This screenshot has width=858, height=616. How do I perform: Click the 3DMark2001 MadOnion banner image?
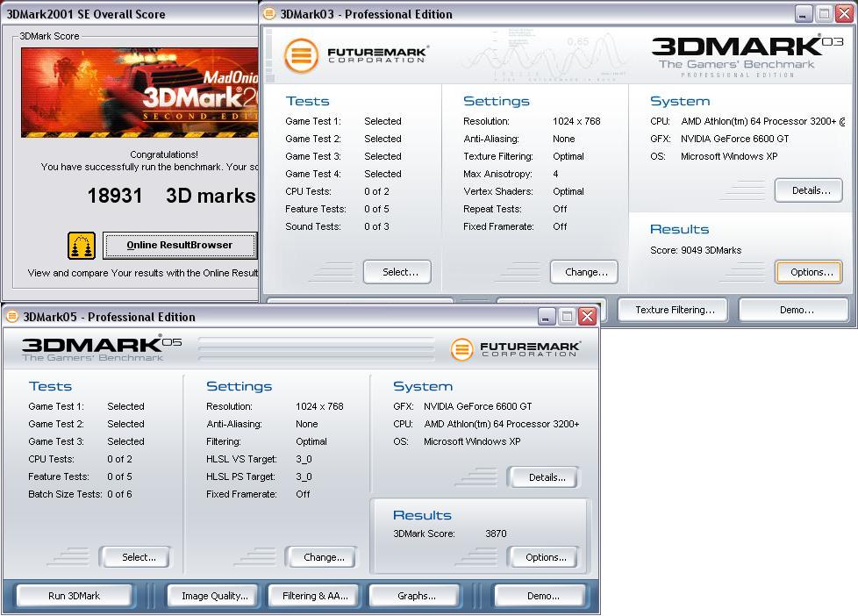139,92
